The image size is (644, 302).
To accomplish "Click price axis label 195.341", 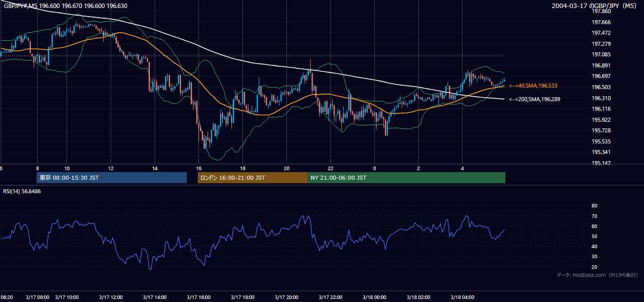I will pos(601,152).
